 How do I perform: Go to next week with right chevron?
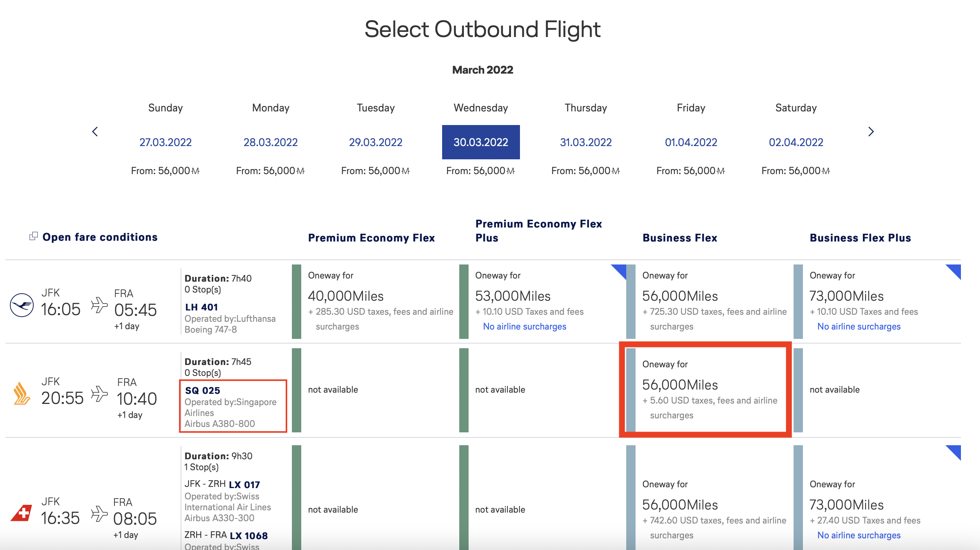pyautogui.click(x=871, y=132)
